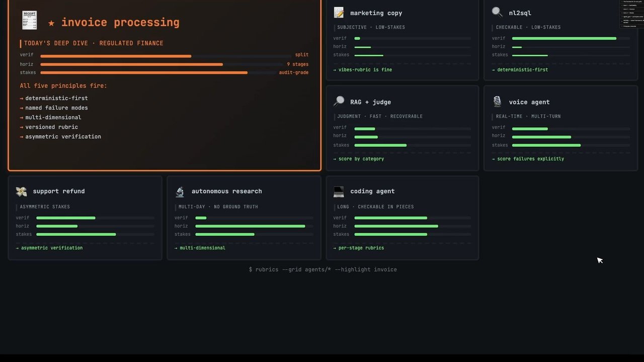
Task: Click the nl2sql magnifying glass icon
Action: [x=497, y=12]
